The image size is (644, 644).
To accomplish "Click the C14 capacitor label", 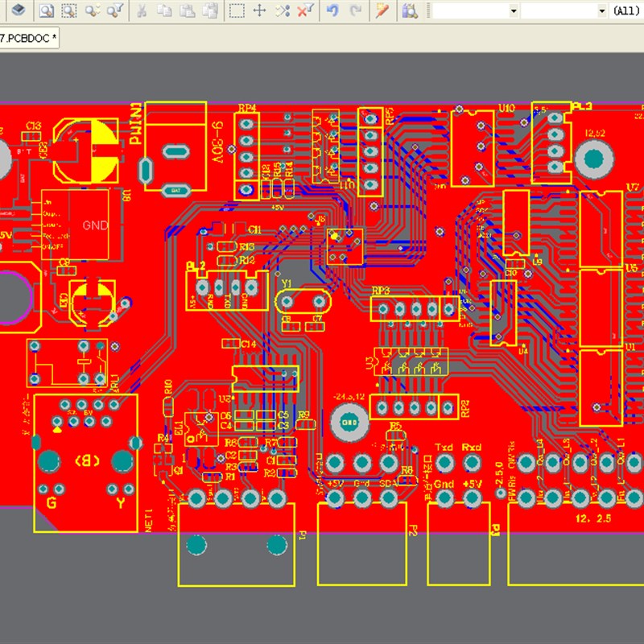I will pyautogui.click(x=249, y=344).
